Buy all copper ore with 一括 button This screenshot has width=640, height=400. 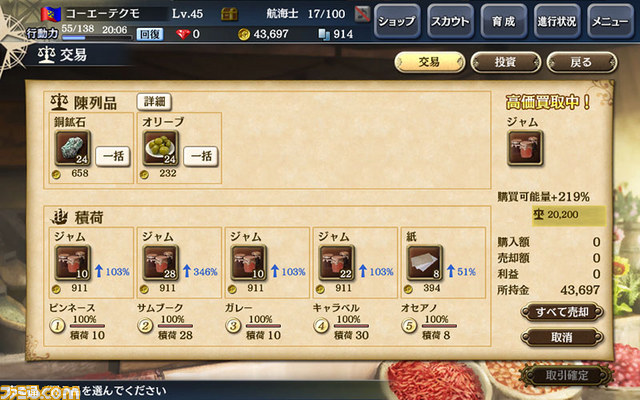pos(113,156)
